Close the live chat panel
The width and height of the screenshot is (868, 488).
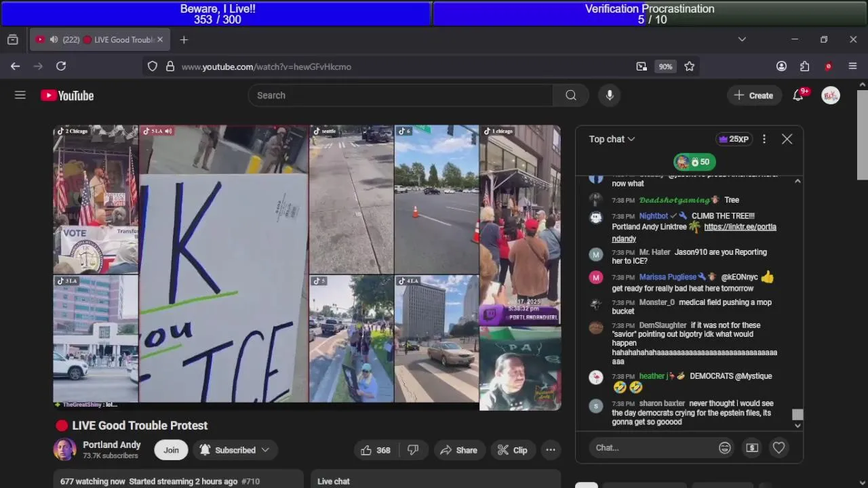(x=787, y=139)
